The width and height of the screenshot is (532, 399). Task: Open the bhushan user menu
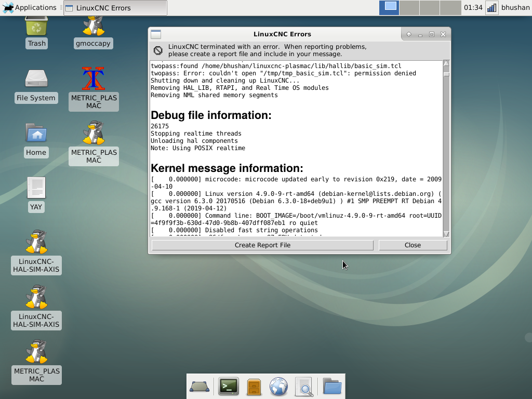[x=515, y=7]
